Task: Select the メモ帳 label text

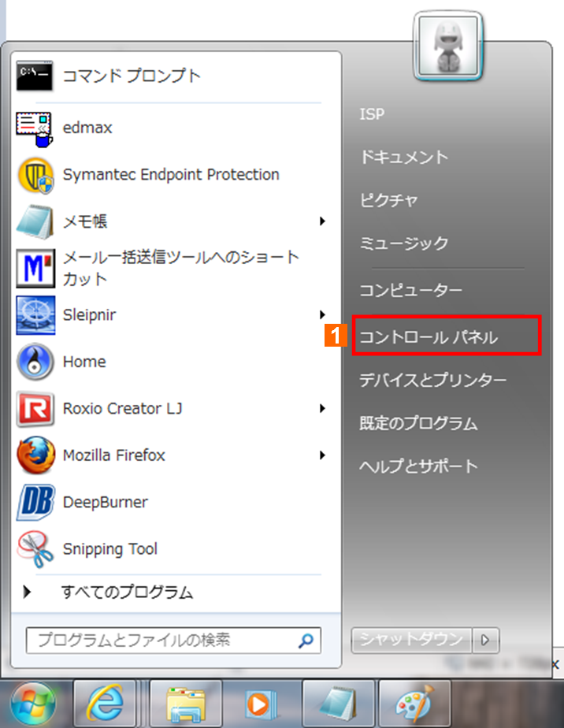Action: tap(85, 222)
